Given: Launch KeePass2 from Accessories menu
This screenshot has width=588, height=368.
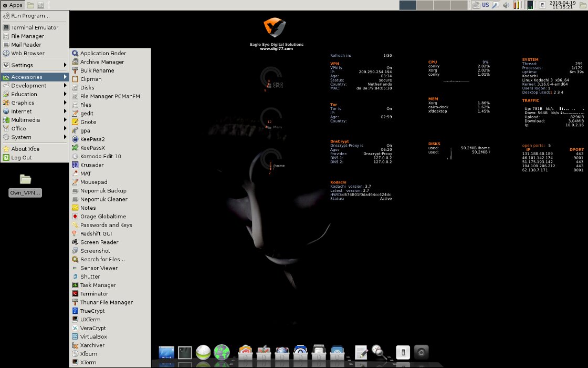Looking at the screenshot, I should pos(92,139).
